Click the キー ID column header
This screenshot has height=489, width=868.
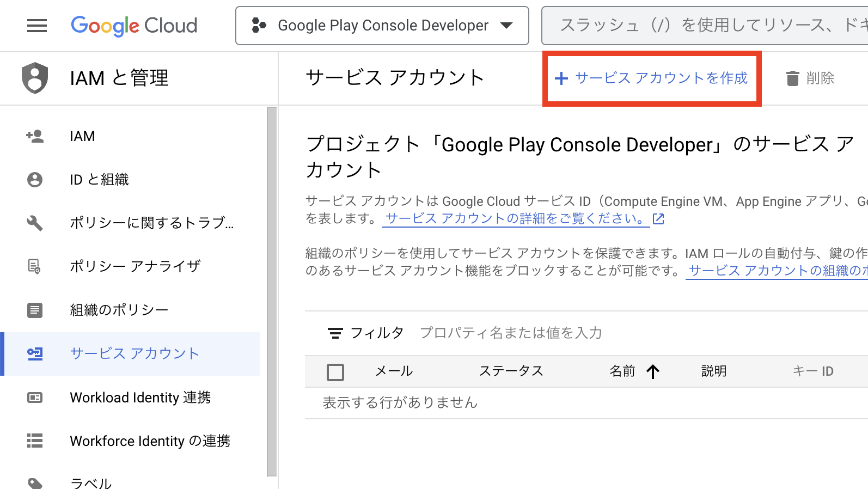(x=813, y=371)
